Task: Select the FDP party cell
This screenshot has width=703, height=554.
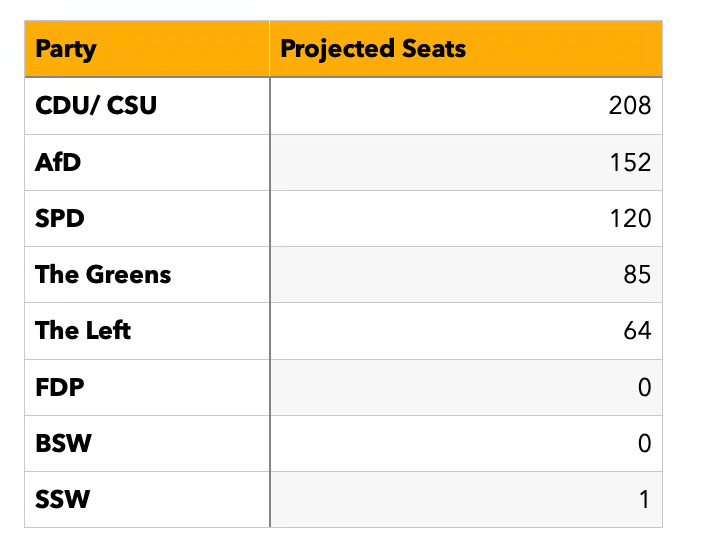Action: 147,387
